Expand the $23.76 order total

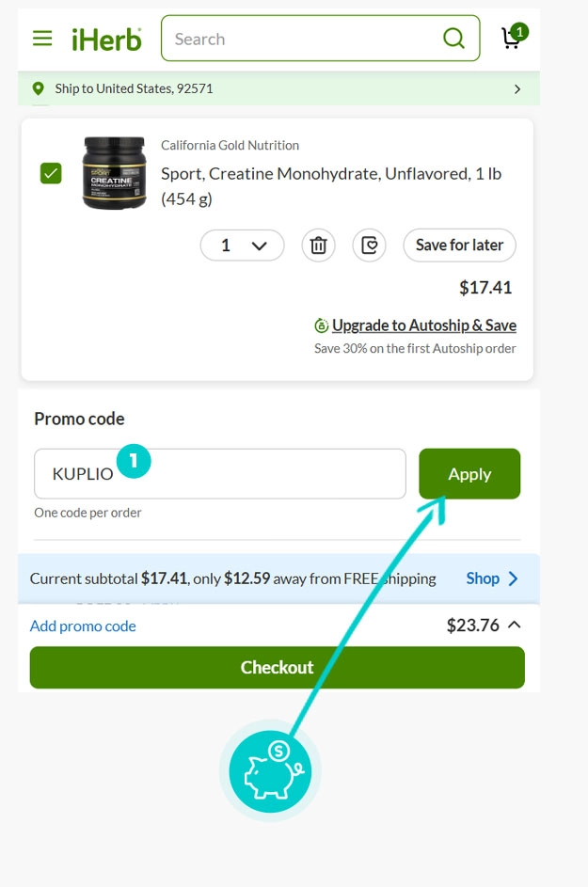pos(514,626)
